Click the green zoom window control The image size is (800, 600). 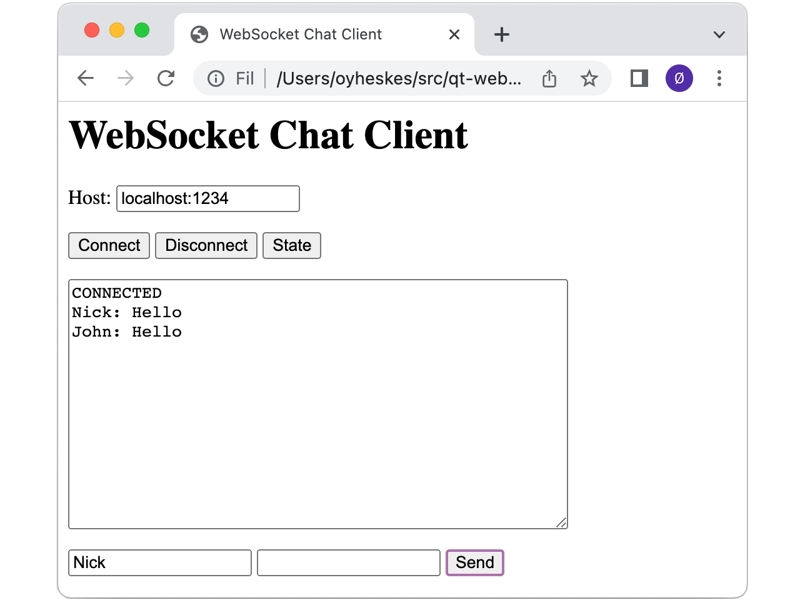coord(143,31)
